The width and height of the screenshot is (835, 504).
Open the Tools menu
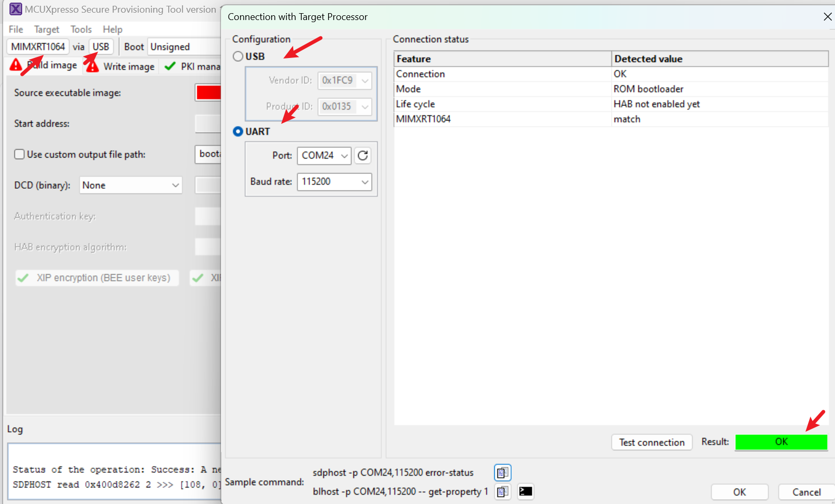pos(81,29)
